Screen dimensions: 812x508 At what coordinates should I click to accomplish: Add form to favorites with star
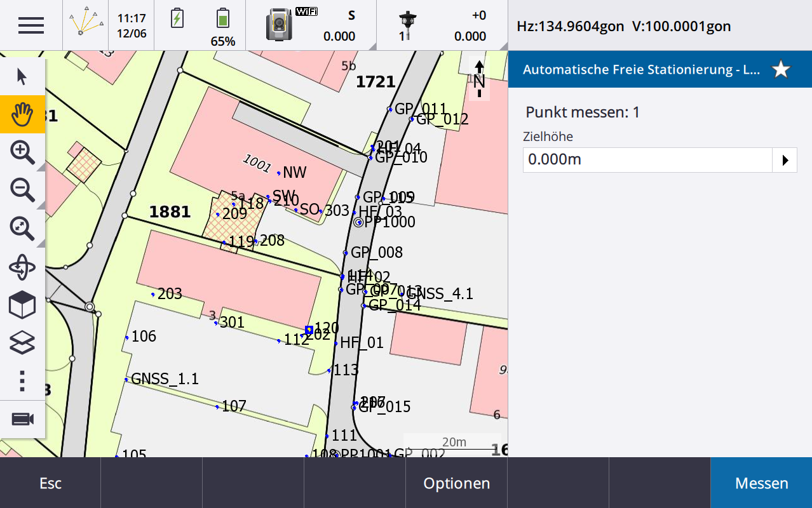(x=781, y=69)
